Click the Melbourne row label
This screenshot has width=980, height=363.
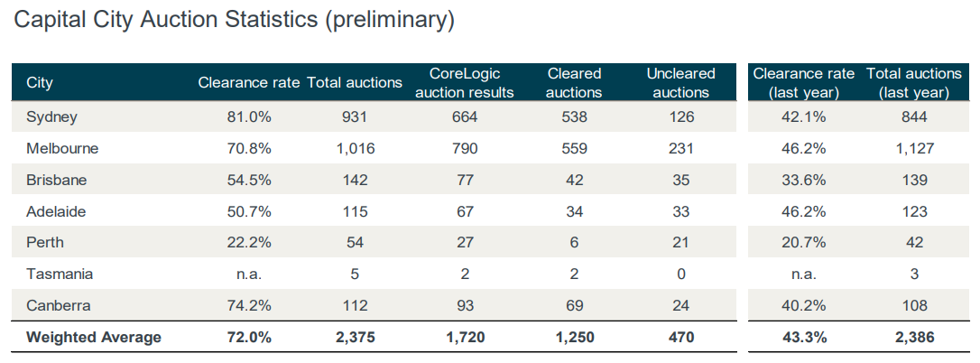62,148
